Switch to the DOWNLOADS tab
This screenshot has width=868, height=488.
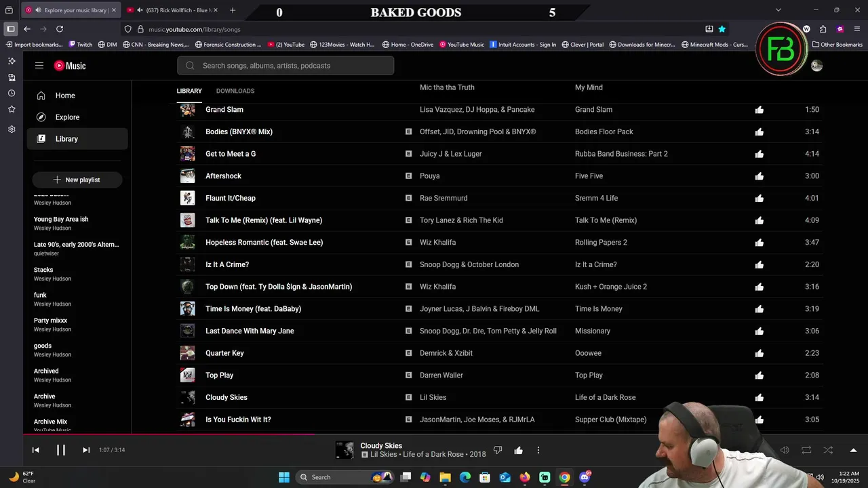(235, 91)
